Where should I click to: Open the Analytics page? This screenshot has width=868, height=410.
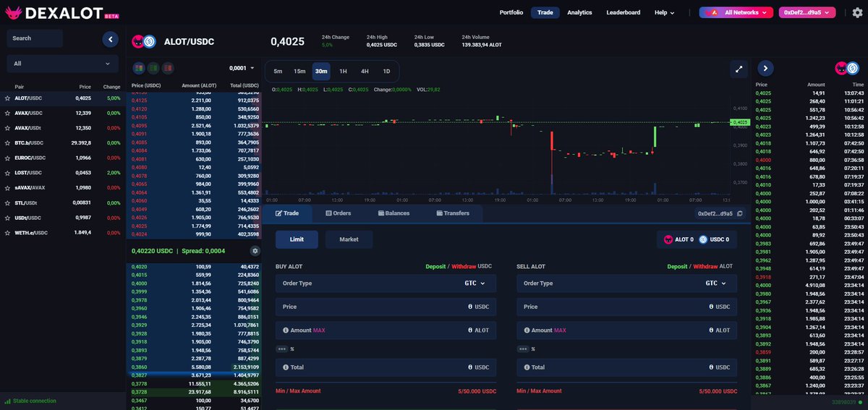579,12
